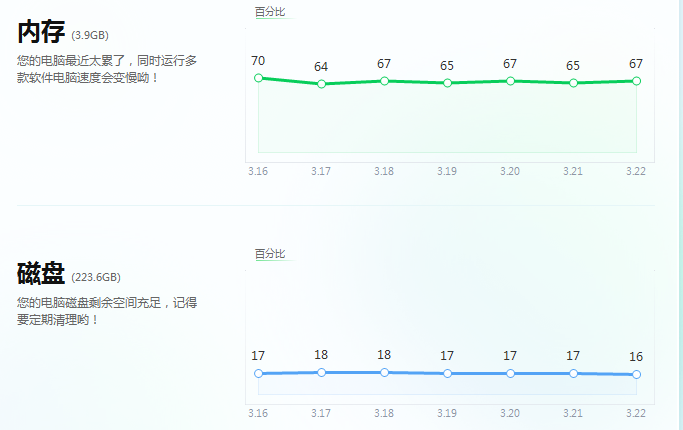Click the disk size label (223.6GB)
The width and height of the screenshot is (683, 430).
(x=96, y=278)
